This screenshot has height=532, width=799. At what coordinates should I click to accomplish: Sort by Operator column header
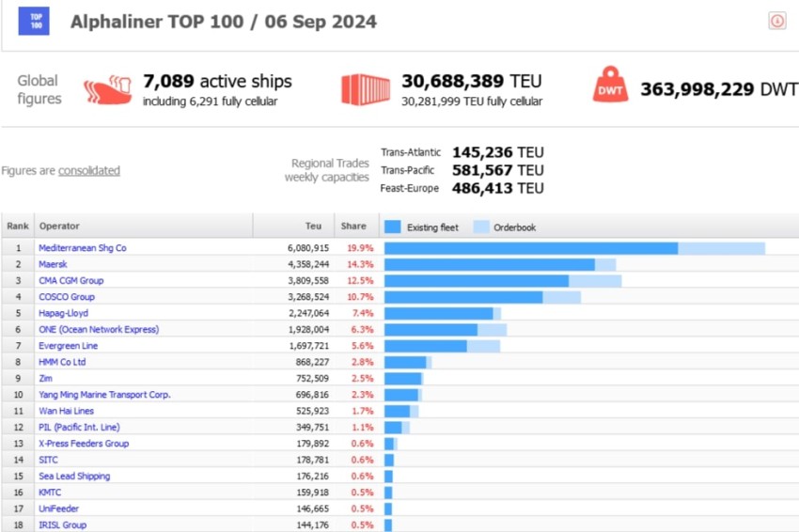tap(59, 227)
